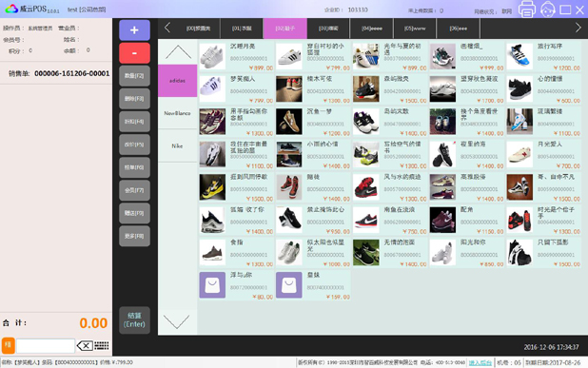The width and height of the screenshot is (588, 368).
Task: Show previous category tabs with left chevron
Action: 167,28
